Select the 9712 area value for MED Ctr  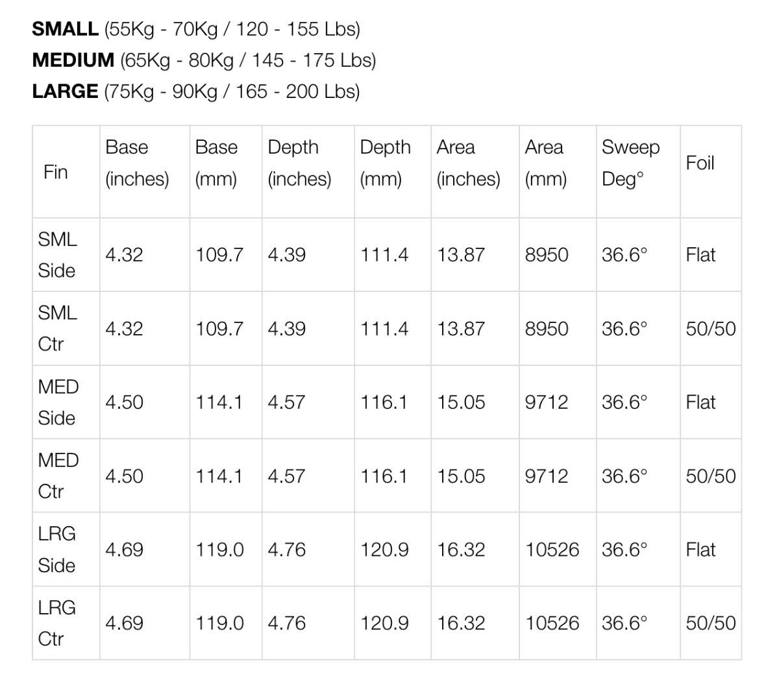tap(546, 476)
